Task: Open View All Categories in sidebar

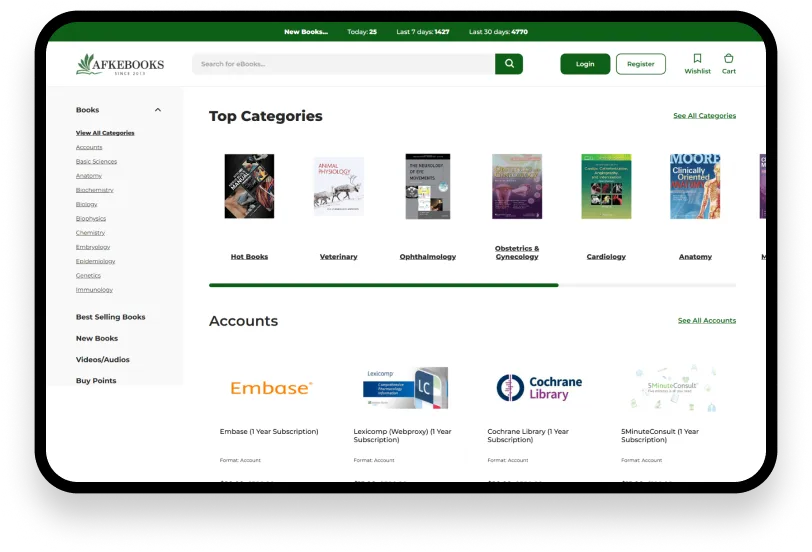Action: [105, 133]
